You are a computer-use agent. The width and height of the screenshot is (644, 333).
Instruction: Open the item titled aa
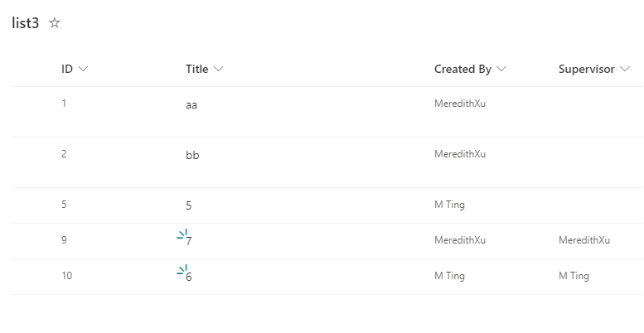coord(191,105)
